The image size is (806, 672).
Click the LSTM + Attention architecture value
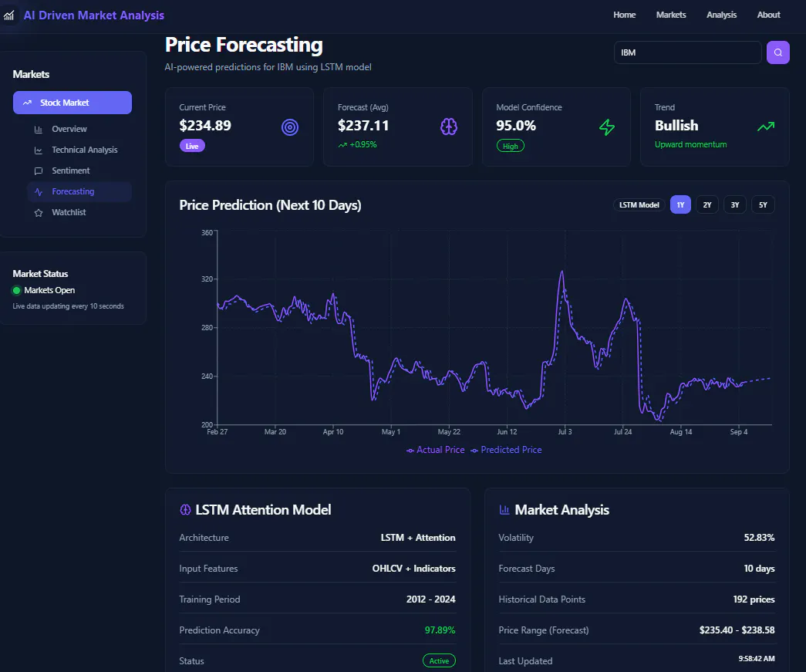tap(418, 537)
